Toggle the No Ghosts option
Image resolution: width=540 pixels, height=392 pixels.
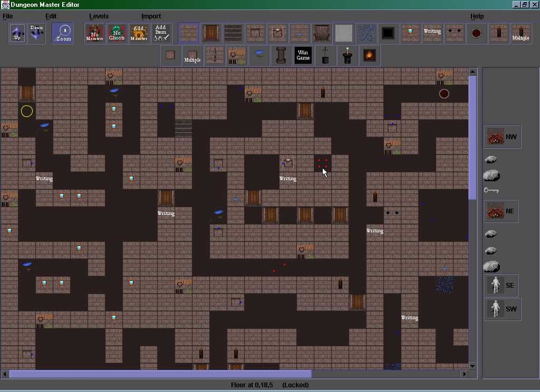point(117,33)
